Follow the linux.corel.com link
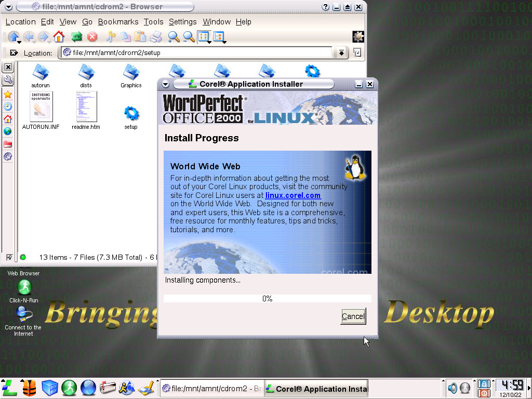Viewport: 532px width, 399px height. 293,195
